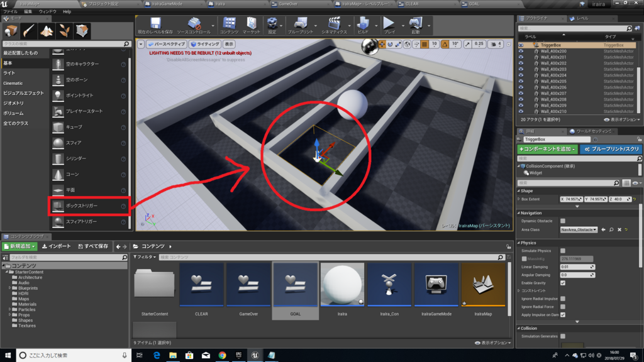The image size is (644, 362).
Task: Click Import button in content browser
Action: (56, 246)
